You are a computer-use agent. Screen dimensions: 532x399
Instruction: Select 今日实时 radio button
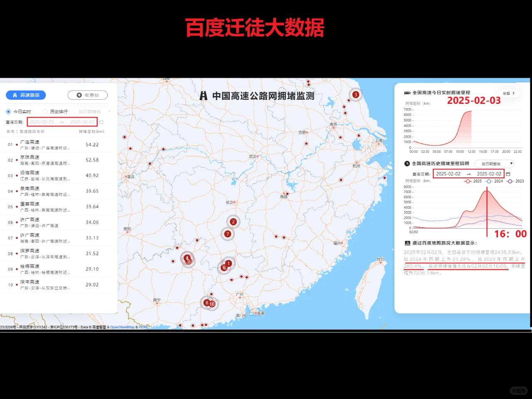coord(8,111)
